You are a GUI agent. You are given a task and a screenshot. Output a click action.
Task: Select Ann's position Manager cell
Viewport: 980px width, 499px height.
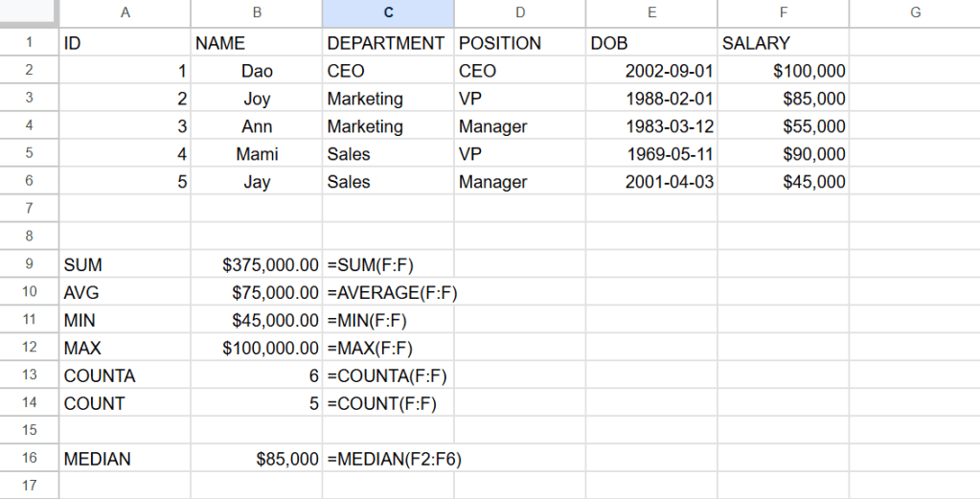520,126
